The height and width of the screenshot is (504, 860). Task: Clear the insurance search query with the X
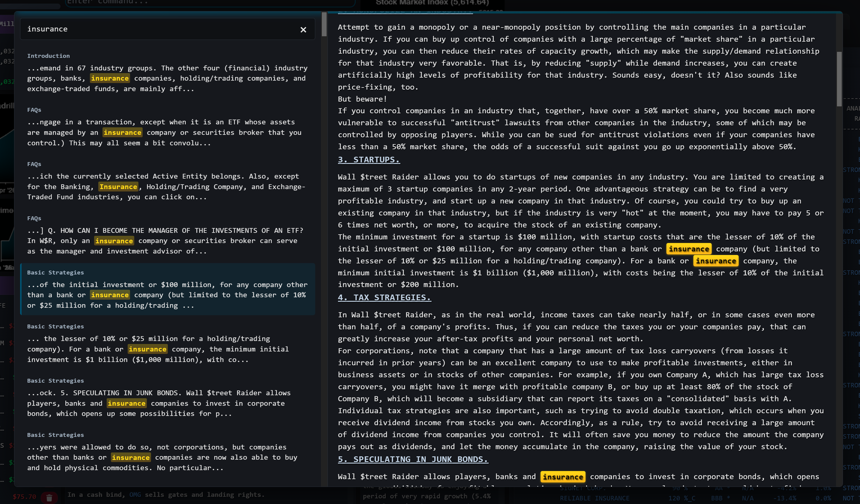(x=303, y=29)
